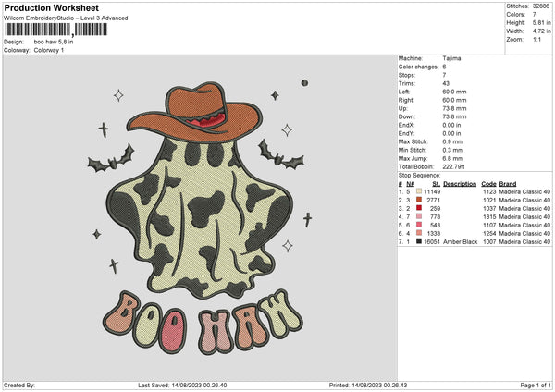Image resolution: width=555 pixels, height=392 pixels.
Task: Choose the Amber Black swatch in stop 7
Action: pyautogui.click(x=418, y=240)
